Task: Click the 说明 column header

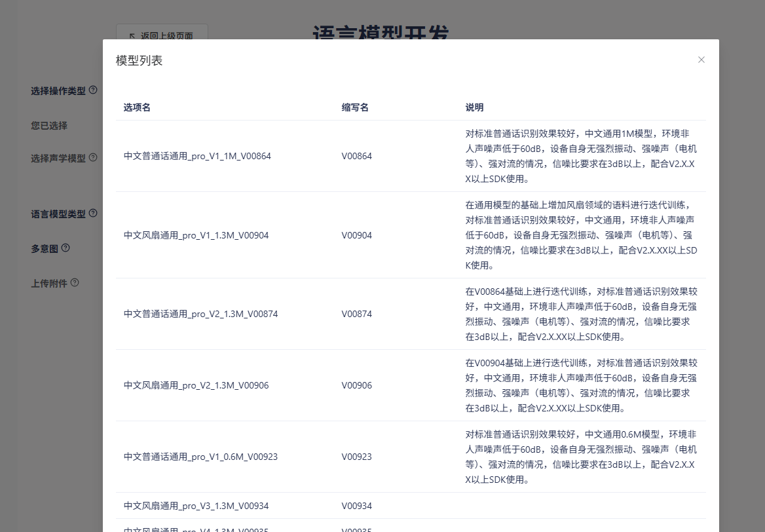Action: [x=474, y=107]
